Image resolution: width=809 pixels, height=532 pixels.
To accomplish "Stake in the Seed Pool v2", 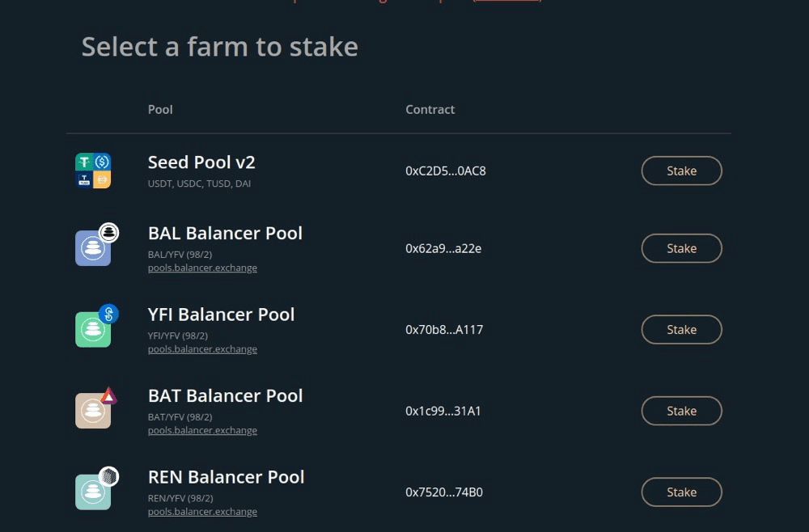I will tap(681, 171).
